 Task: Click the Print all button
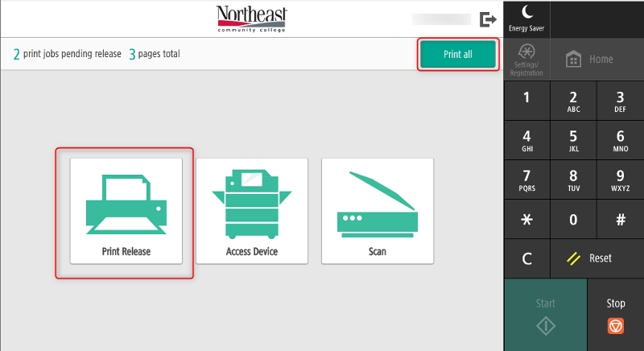(457, 55)
